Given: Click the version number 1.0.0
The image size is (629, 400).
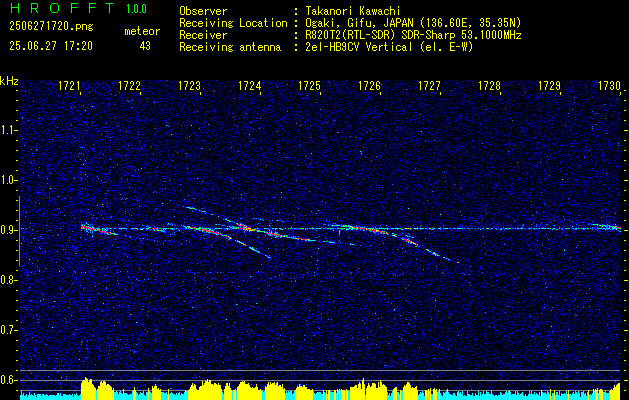Looking at the screenshot, I should (x=136, y=9).
